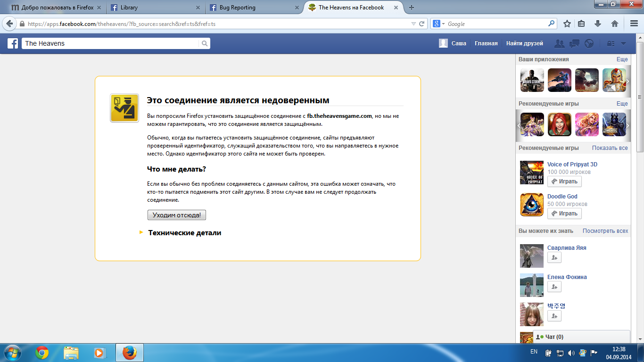
Task: Open the Facebook account dropdown arrow
Action: point(624,43)
